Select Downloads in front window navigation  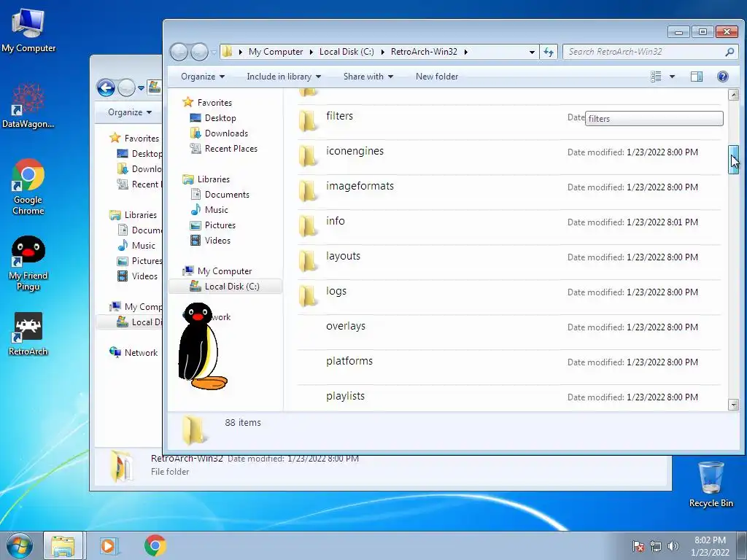click(x=226, y=133)
